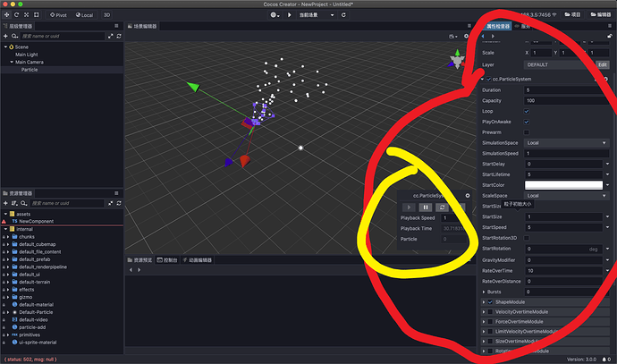
Task: Enable the StartRotation3D checkbox
Action: (527, 238)
